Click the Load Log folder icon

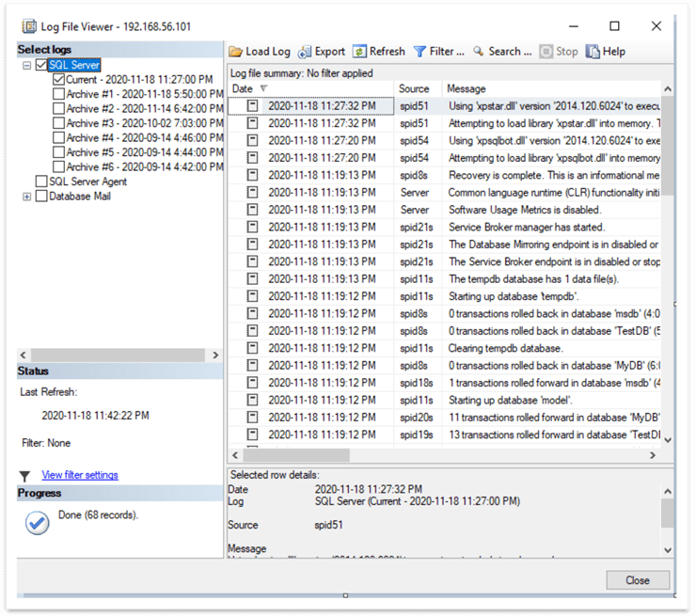236,52
